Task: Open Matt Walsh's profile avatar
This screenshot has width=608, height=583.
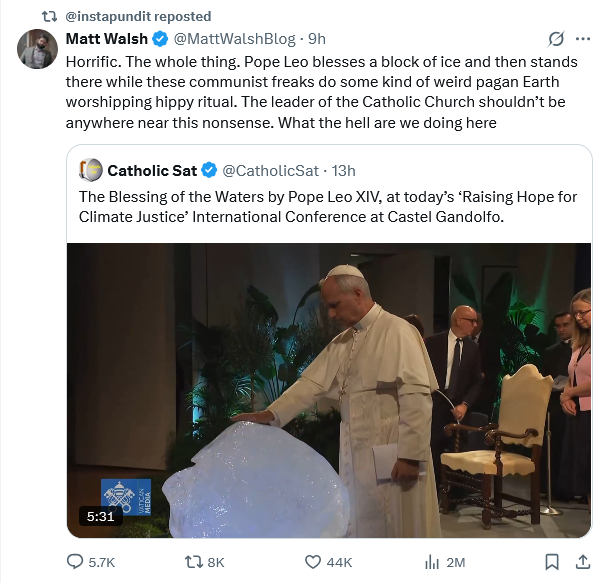Action: pos(37,49)
